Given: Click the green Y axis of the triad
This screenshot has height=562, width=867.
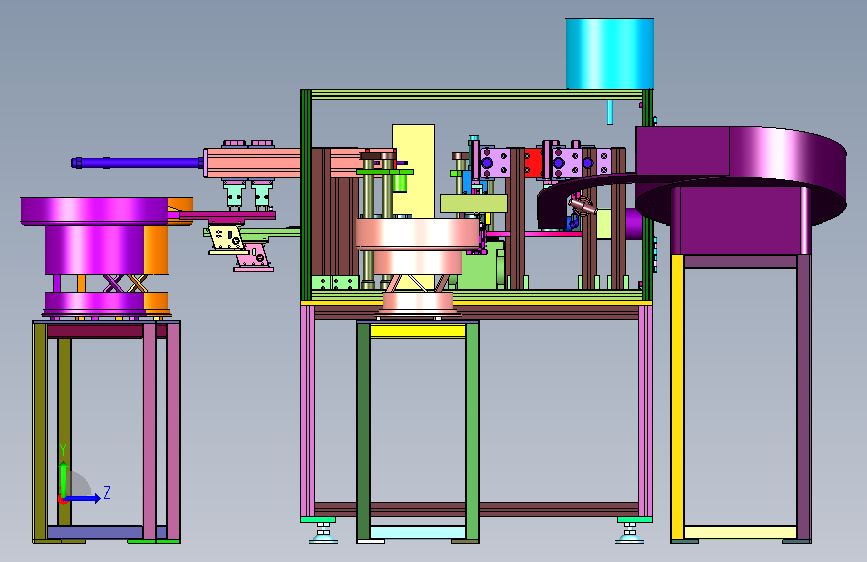Looking at the screenshot, I should coord(64,479).
